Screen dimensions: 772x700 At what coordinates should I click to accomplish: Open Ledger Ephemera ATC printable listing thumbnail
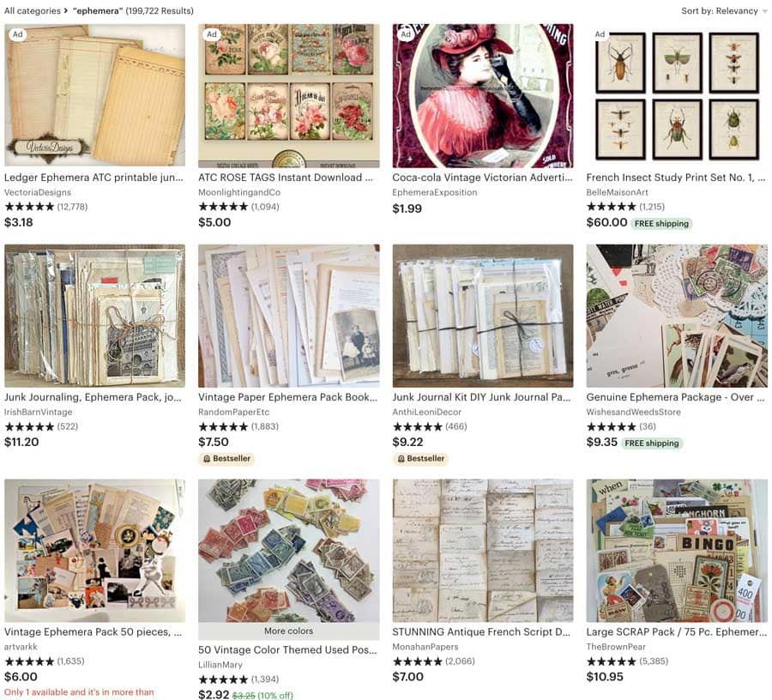[x=95, y=95]
